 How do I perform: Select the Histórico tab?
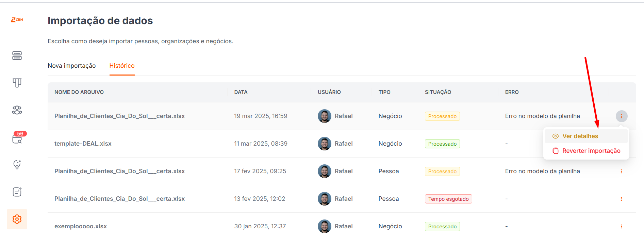(122, 66)
